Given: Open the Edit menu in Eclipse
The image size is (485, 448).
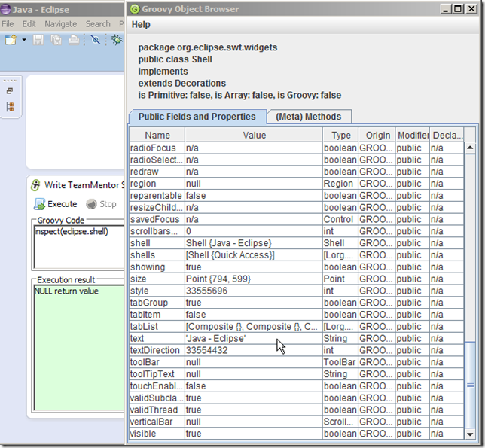Looking at the screenshot, I should click(29, 24).
